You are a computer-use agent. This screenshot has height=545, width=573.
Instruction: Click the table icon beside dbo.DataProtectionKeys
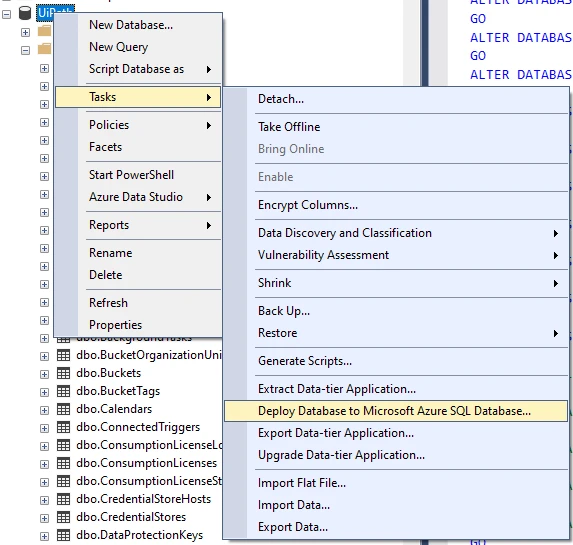[x=63, y=535]
